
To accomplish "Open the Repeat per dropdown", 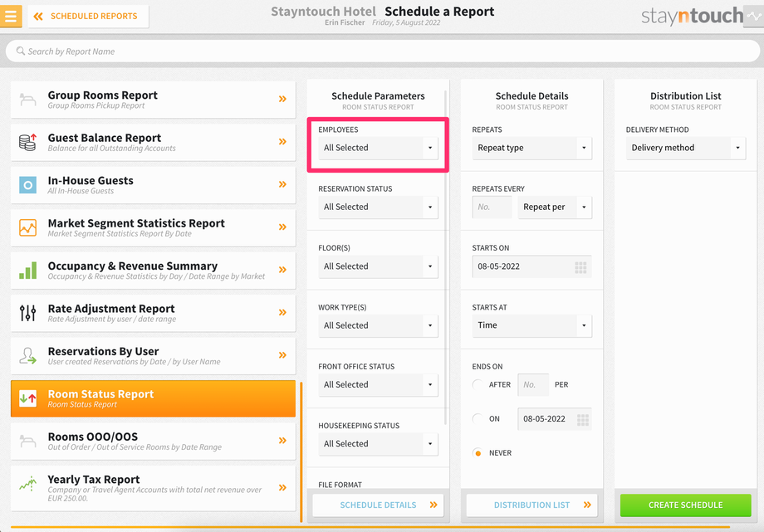I will point(555,207).
